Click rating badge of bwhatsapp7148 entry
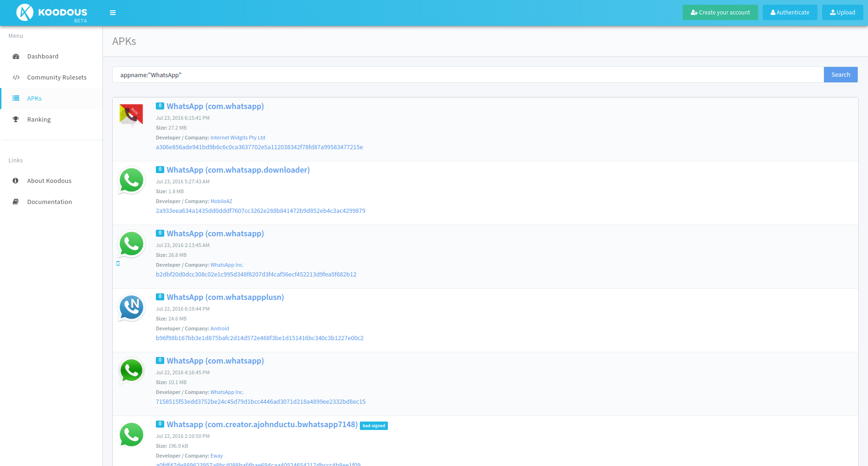The height and width of the screenshot is (466, 868). coord(160,424)
